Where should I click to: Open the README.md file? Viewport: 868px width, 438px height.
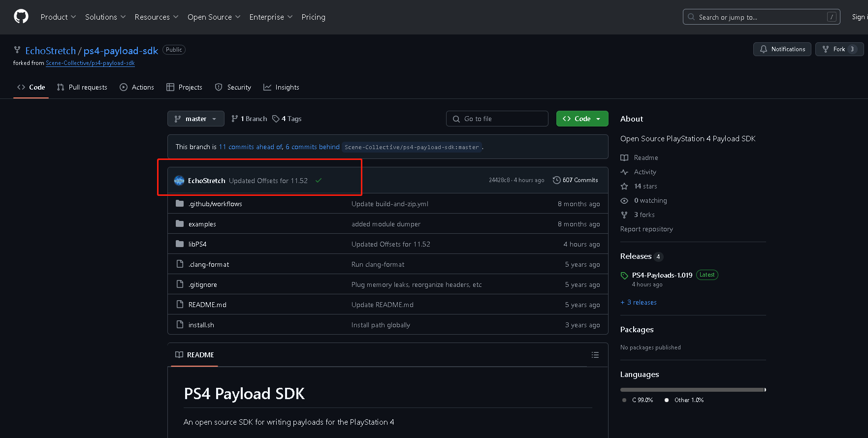point(207,305)
